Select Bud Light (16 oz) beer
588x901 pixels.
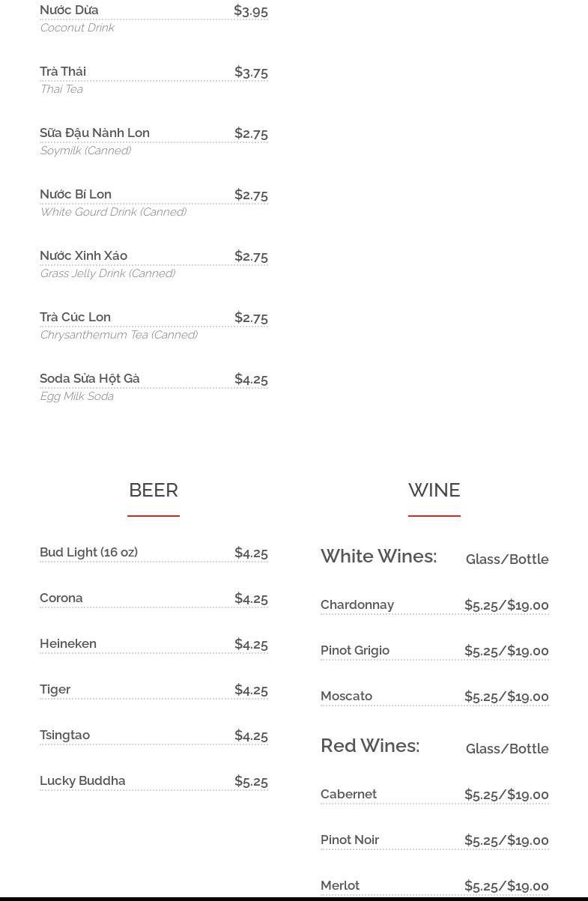(88, 553)
